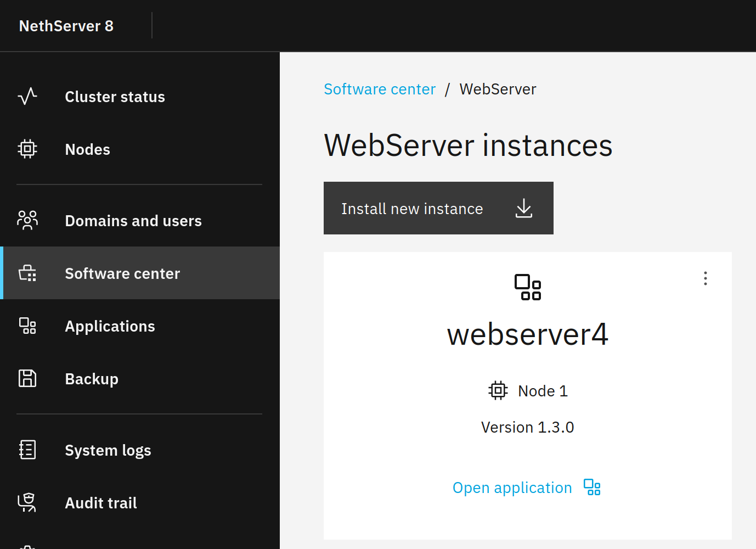Image resolution: width=756 pixels, height=549 pixels.
Task: Click the Open application link text
Action: tap(512, 488)
